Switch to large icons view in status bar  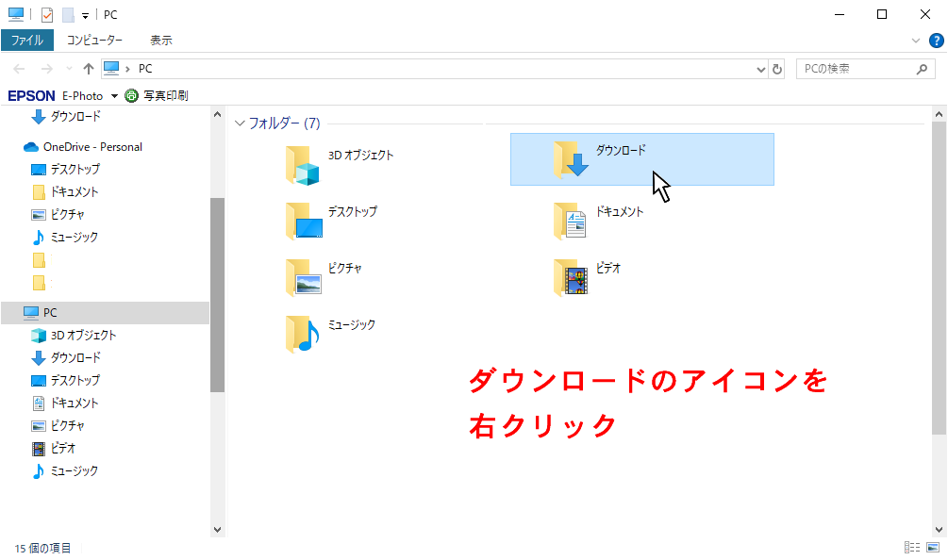tap(933, 548)
